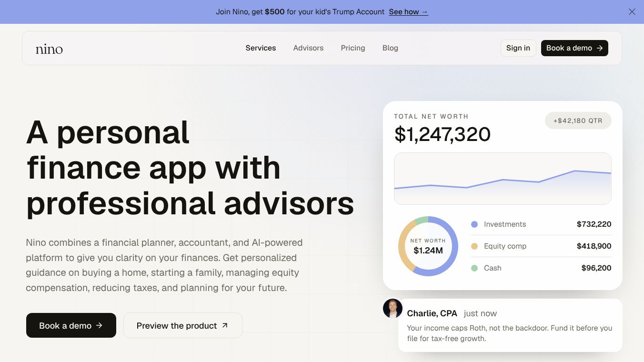Open Charlie, CPA's message card

(510, 325)
